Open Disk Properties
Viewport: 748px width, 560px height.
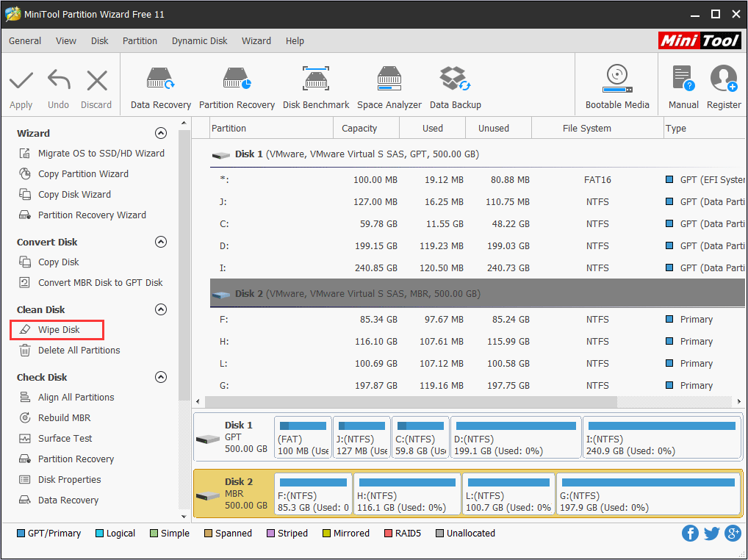coord(60,479)
